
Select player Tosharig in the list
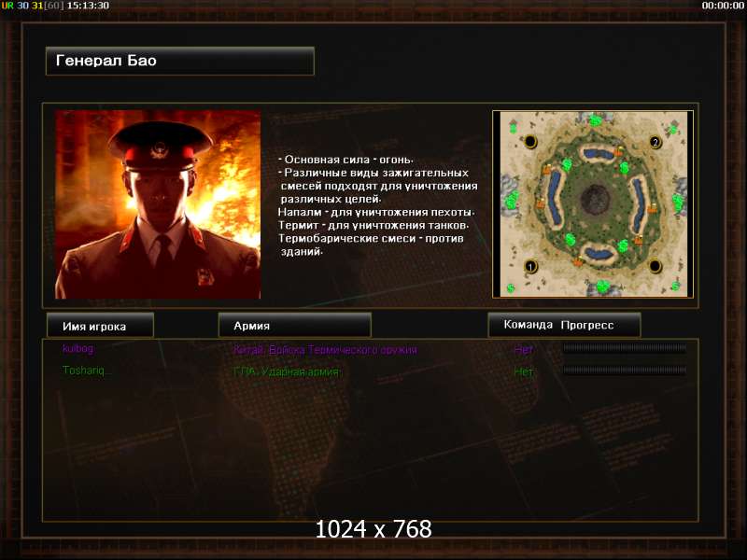86,370
